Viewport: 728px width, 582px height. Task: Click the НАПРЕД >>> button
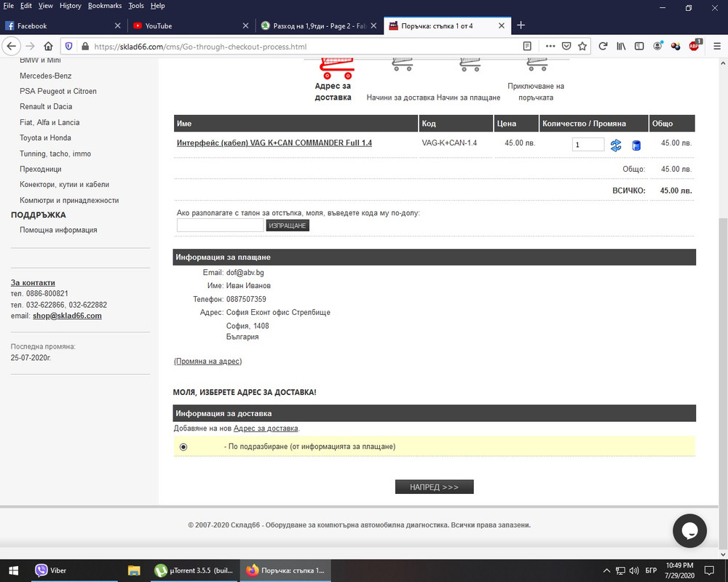(434, 487)
